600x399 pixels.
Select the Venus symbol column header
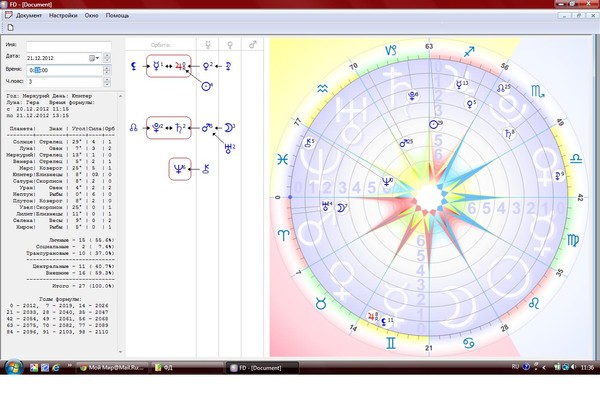(x=230, y=45)
